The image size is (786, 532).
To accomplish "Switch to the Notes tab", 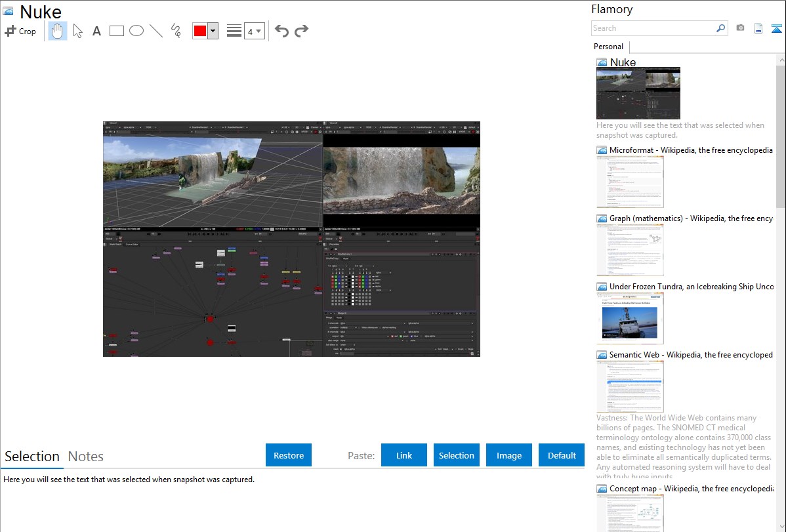I will click(x=86, y=457).
